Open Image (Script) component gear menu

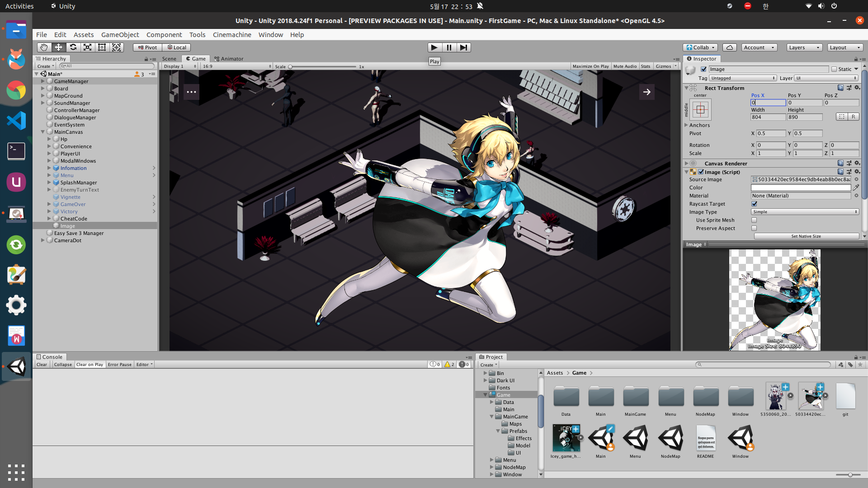point(857,172)
